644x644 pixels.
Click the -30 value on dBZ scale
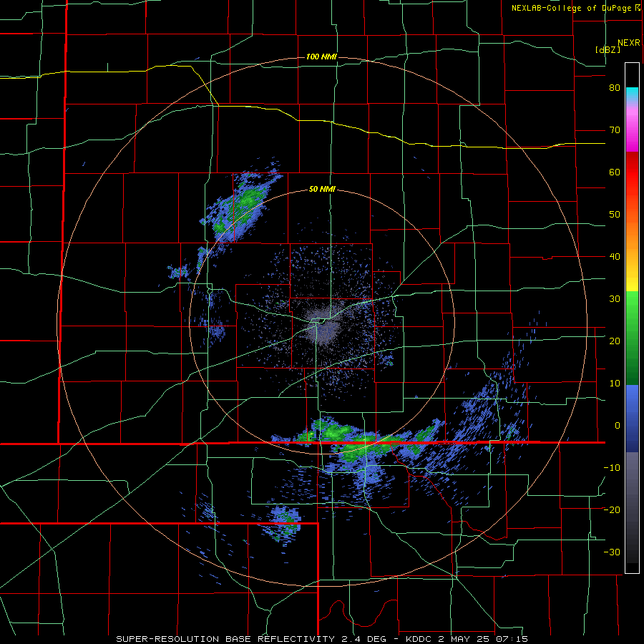coord(612,552)
